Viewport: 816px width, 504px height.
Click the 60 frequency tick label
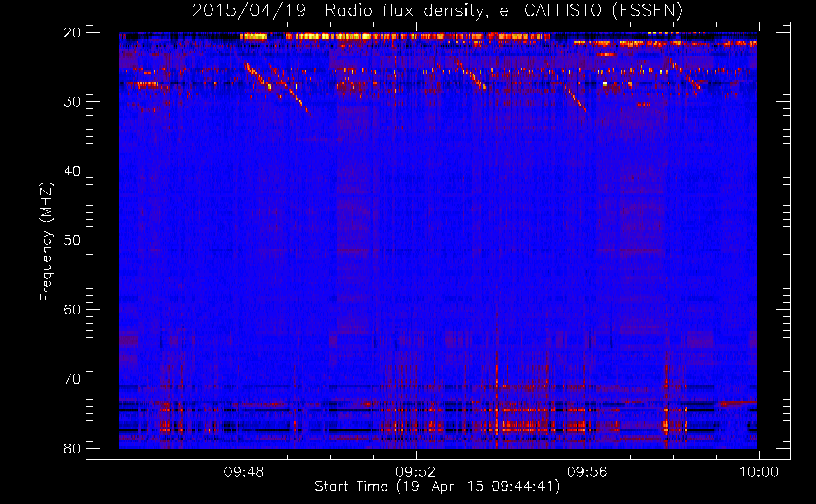click(x=72, y=309)
